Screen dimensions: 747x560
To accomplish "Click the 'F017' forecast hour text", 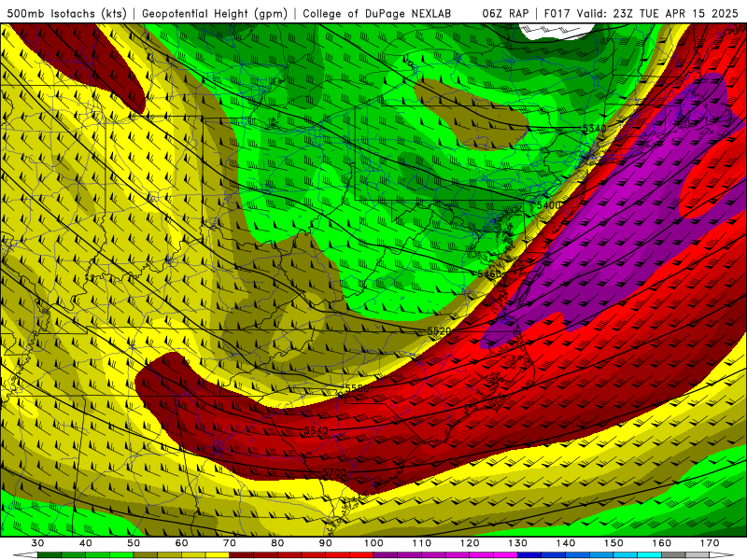I will 557,13.
